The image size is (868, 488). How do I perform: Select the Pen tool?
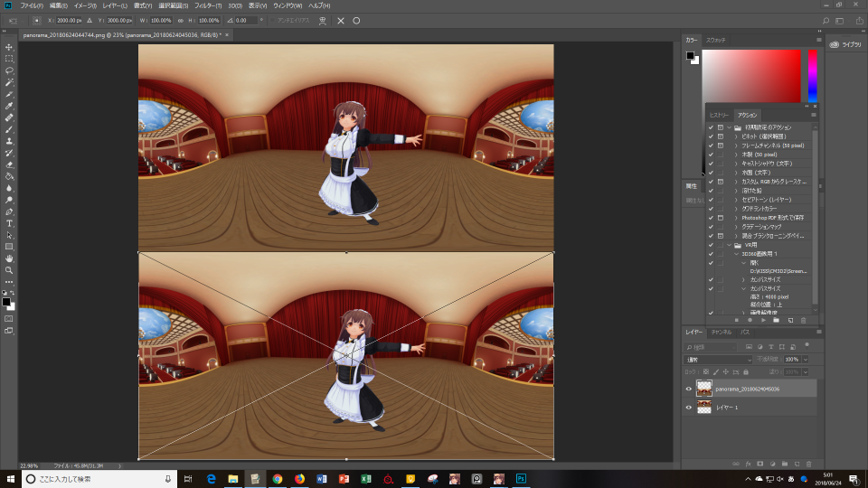tap(9, 211)
